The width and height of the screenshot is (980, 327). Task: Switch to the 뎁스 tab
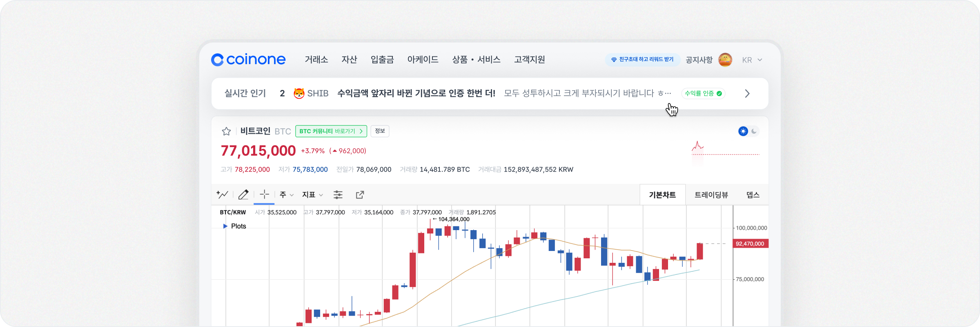click(753, 195)
